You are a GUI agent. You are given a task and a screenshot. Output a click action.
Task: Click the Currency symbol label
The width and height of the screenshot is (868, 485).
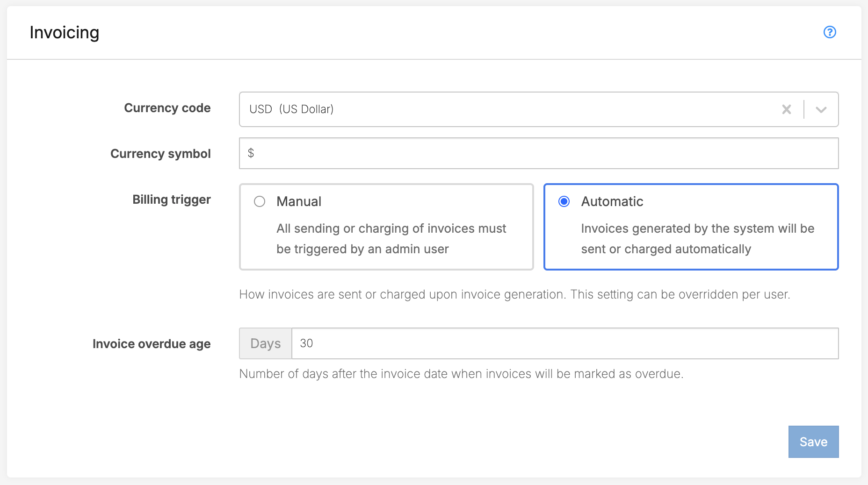pyautogui.click(x=160, y=154)
